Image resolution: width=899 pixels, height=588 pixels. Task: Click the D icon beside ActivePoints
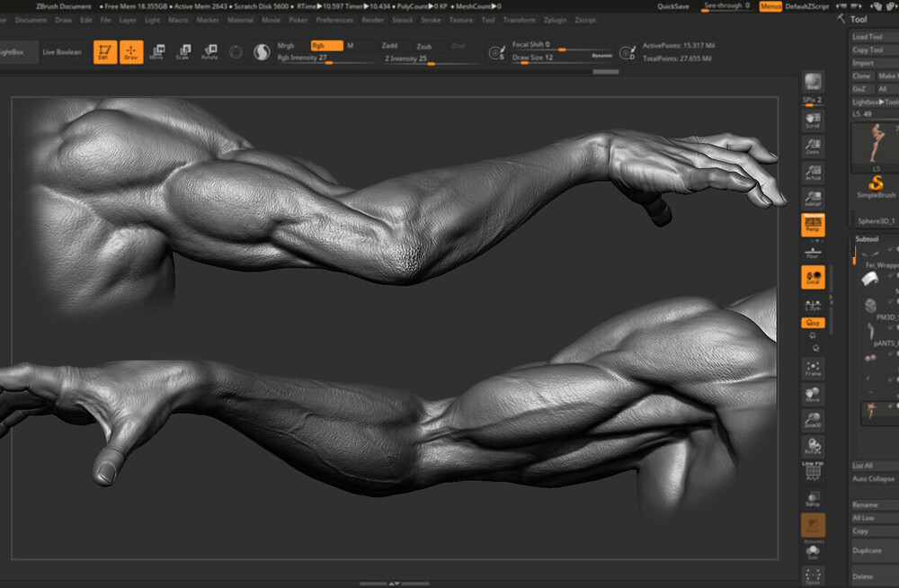point(628,53)
